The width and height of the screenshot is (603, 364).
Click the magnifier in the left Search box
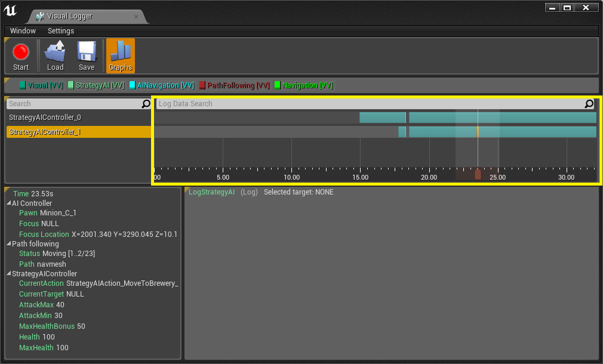tap(146, 104)
